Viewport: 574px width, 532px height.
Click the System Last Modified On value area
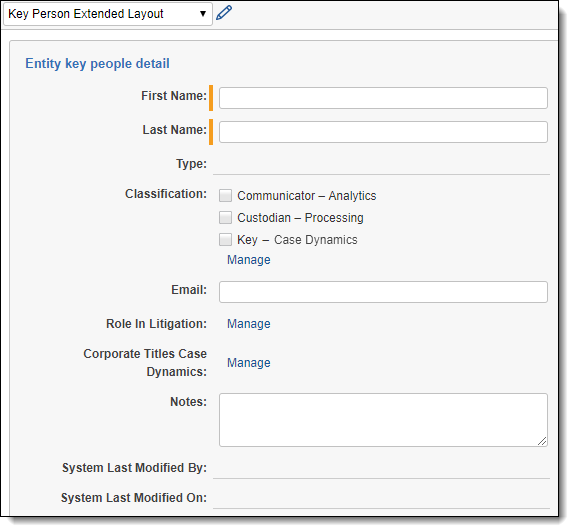[x=381, y=498]
